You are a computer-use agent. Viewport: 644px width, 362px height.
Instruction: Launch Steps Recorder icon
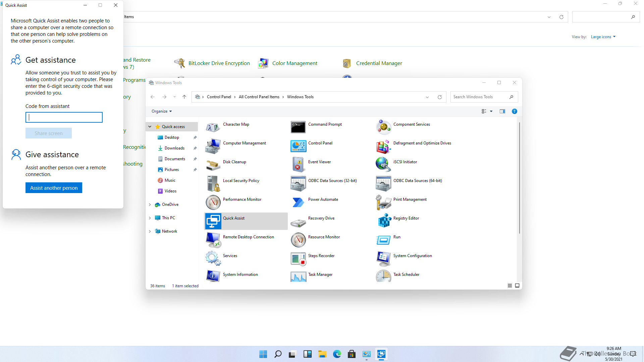click(298, 259)
